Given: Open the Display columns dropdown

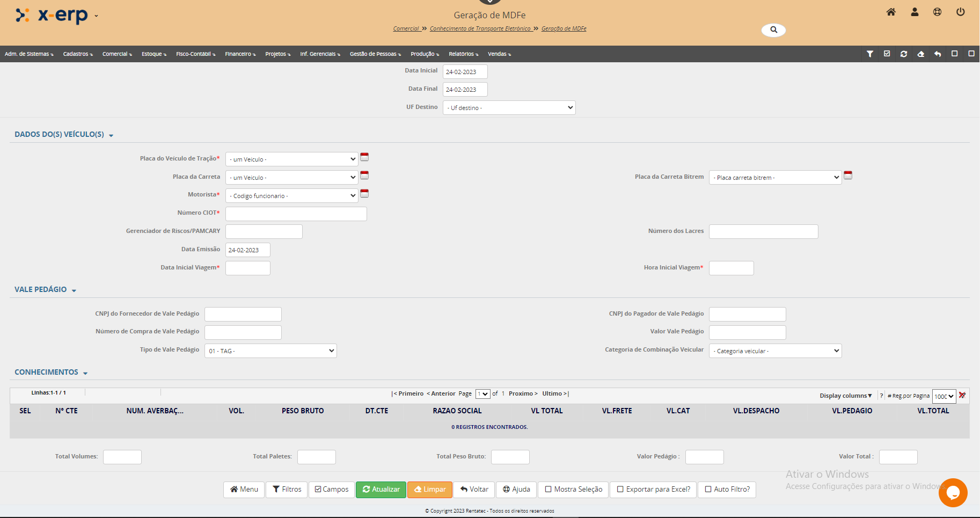Looking at the screenshot, I should tap(845, 396).
